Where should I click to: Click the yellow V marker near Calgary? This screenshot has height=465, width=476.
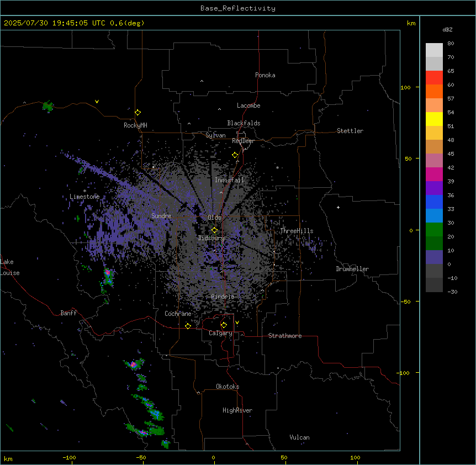tap(237, 323)
